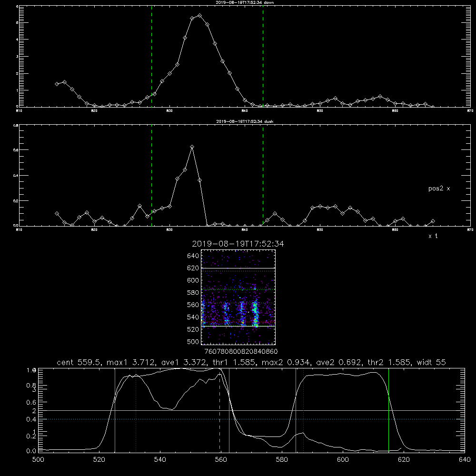Image resolution: width=476 pixels, height=476 pixels.
Task: Click the red dotted line near 532 in bottom plot
Action: click(x=136, y=410)
